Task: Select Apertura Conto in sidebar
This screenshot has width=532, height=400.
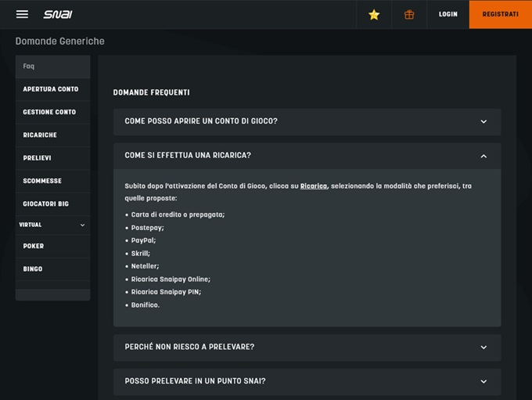Action: coord(52,89)
